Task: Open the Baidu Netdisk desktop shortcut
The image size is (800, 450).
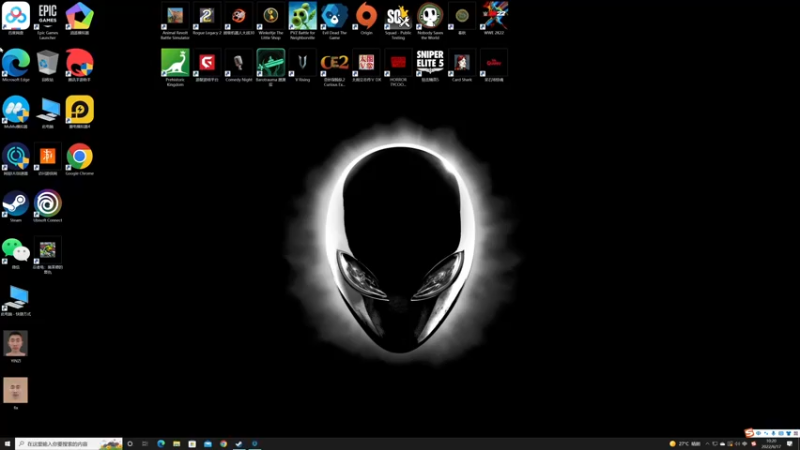Action: pyautogui.click(x=16, y=18)
